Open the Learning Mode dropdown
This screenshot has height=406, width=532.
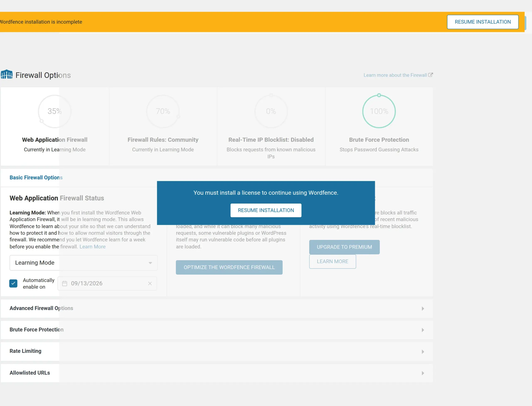click(x=84, y=263)
